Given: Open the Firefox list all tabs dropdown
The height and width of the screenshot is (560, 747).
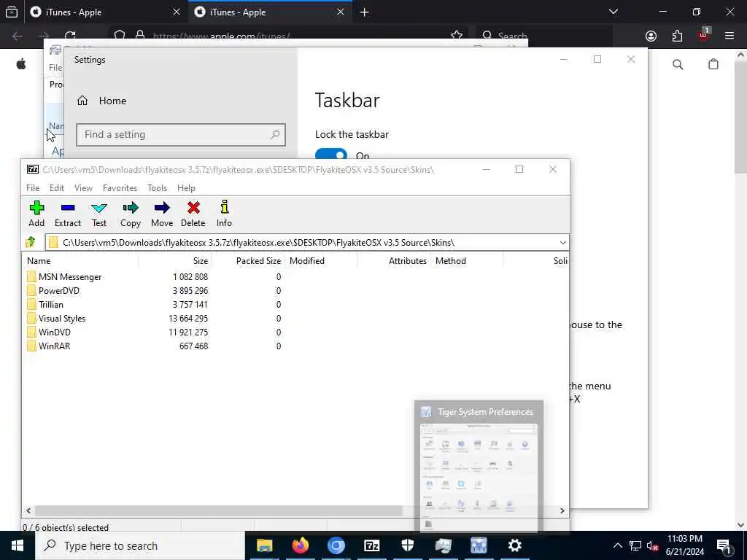Looking at the screenshot, I should pyautogui.click(x=613, y=12).
